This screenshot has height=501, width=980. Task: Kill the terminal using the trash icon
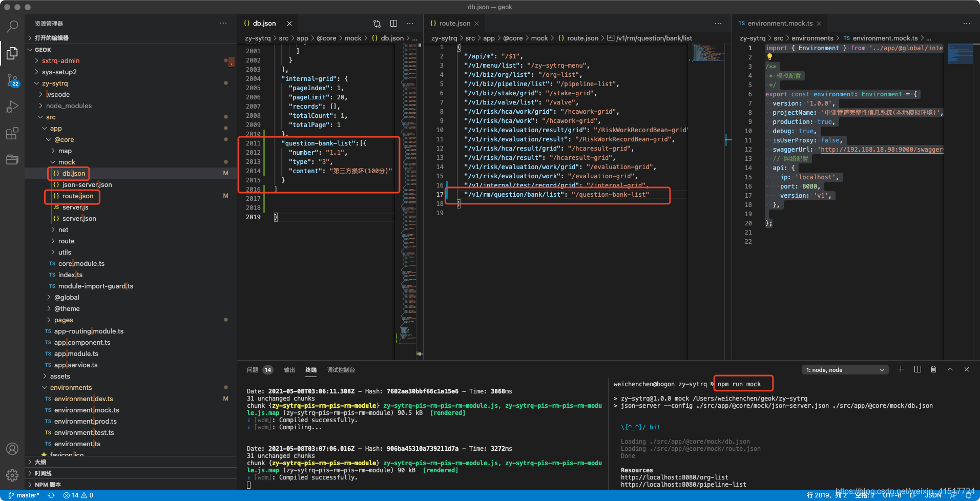pyautogui.click(x=933, y=369)
